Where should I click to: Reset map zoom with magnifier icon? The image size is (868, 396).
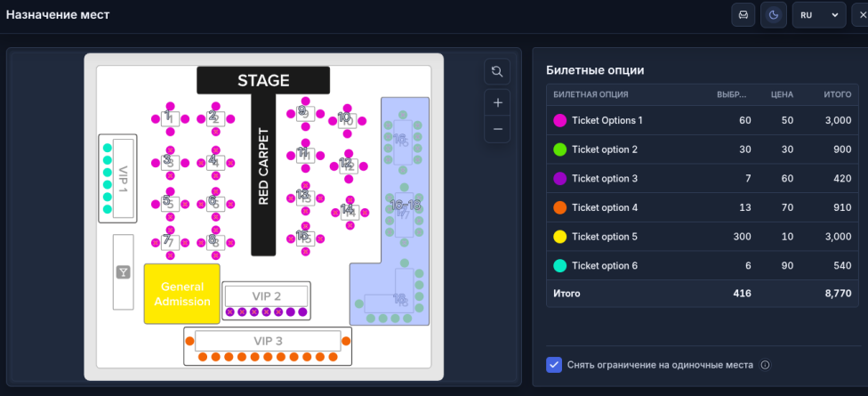pos(496,71)
